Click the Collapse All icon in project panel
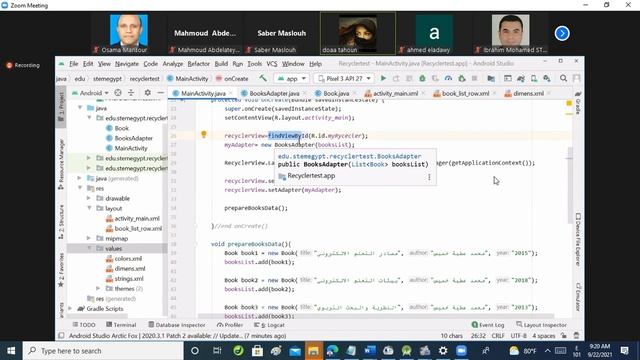The image size is (640, 360). [131, 93]
